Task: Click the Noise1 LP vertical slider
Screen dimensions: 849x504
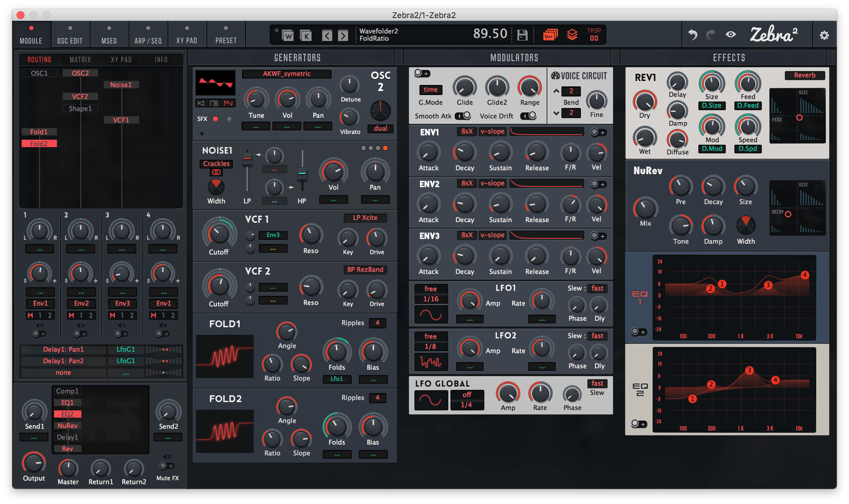Action: pyautogui.click(x=247, y=171)
